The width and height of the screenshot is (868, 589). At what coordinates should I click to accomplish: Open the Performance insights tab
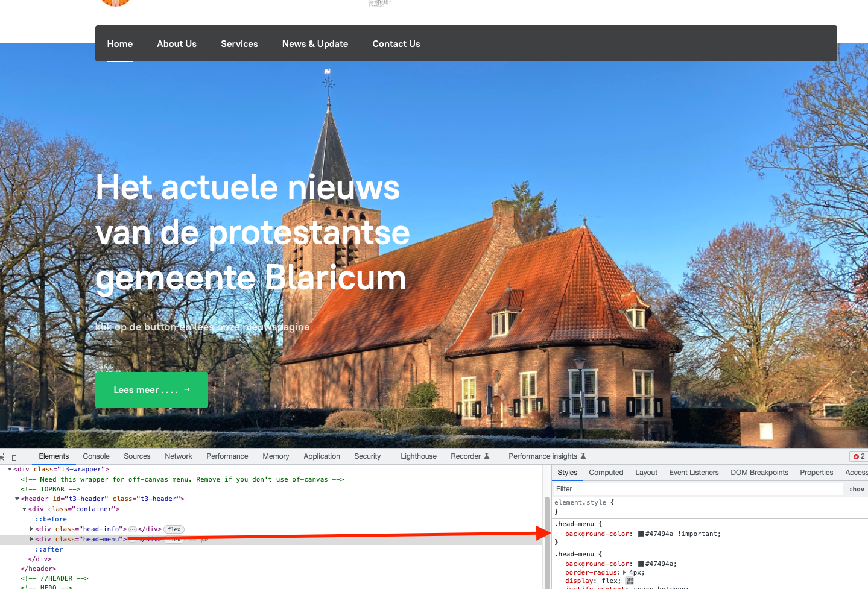pyautogui.click(x=547, y=456)
